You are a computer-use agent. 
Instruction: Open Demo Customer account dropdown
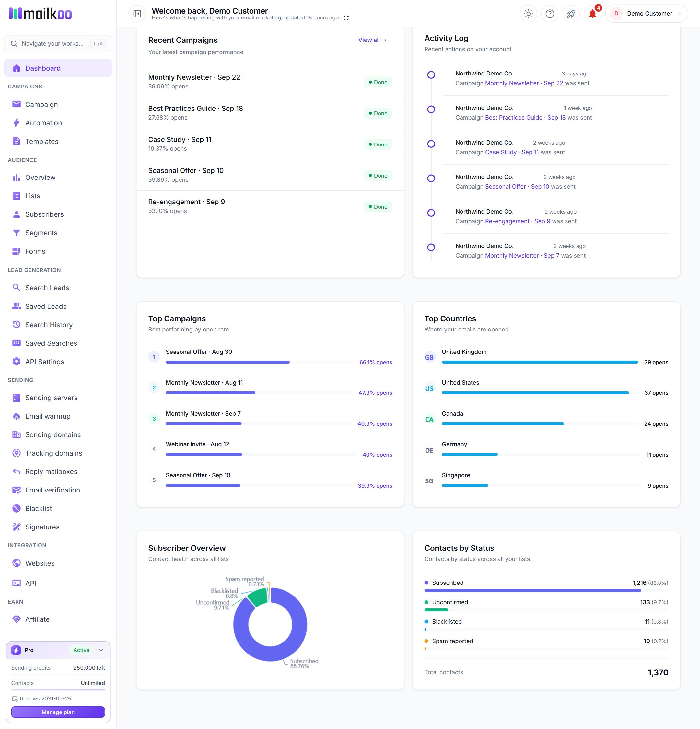[647, 14]
